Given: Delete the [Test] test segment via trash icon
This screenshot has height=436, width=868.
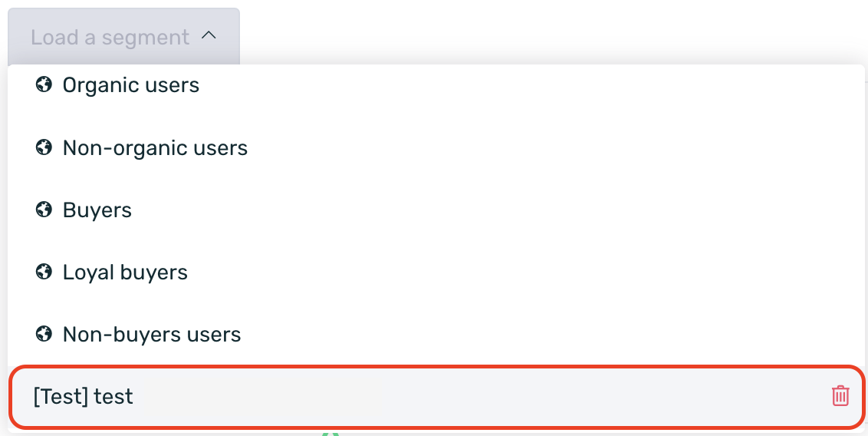Looking at the screenshot, I should pyautogui.click(x=840, y=395).
